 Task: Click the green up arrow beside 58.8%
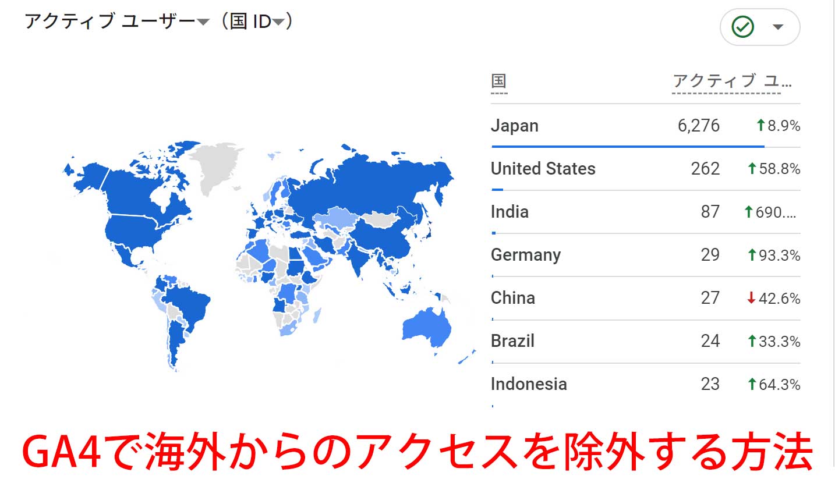point(752,169)
